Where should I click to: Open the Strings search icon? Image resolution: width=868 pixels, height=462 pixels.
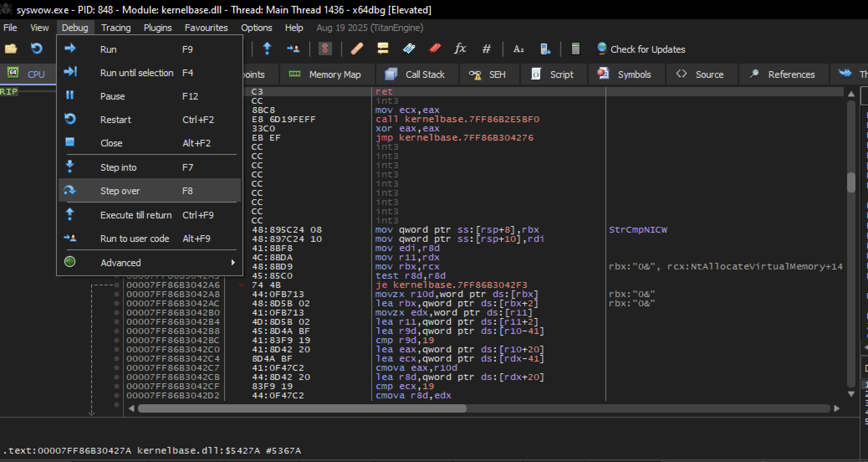[518, 49]
